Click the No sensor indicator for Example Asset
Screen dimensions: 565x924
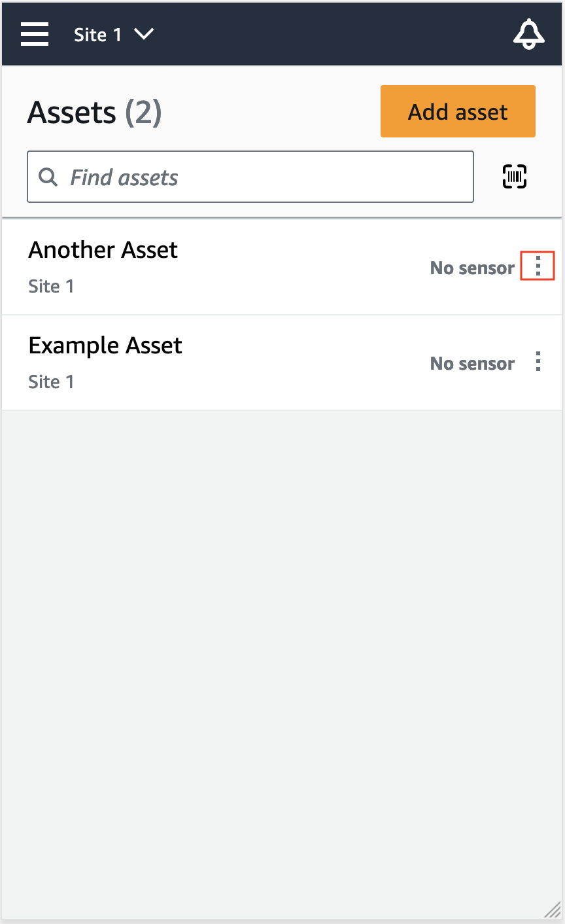(x=472, y=363)
